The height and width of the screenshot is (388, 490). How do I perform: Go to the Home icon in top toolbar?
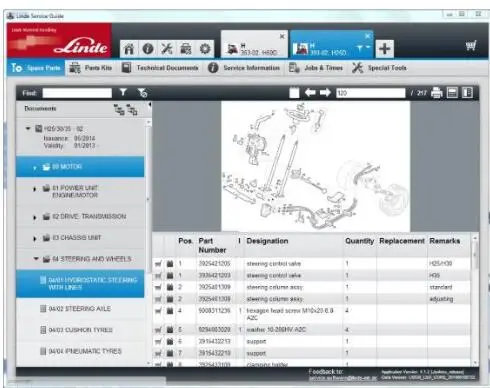coord(129,49)
